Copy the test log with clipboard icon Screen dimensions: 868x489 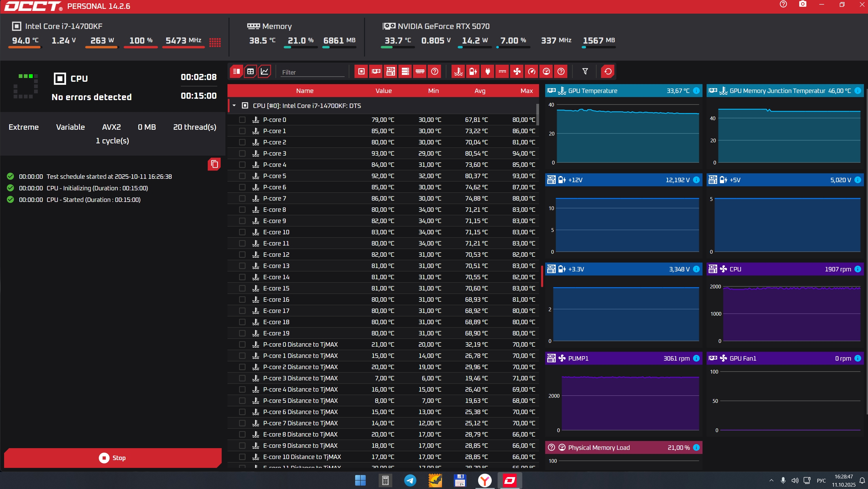coord(214,164)
